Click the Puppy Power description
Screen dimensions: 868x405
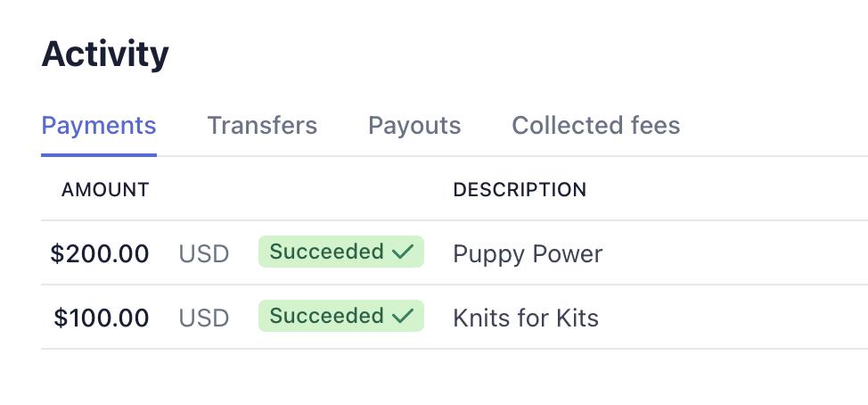click(x=528, y=254)
